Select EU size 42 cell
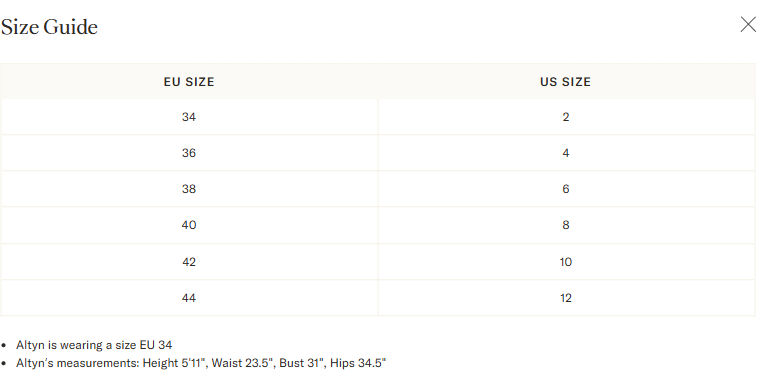The width and height of the screenshot is (773, 385). pos(189,262)
